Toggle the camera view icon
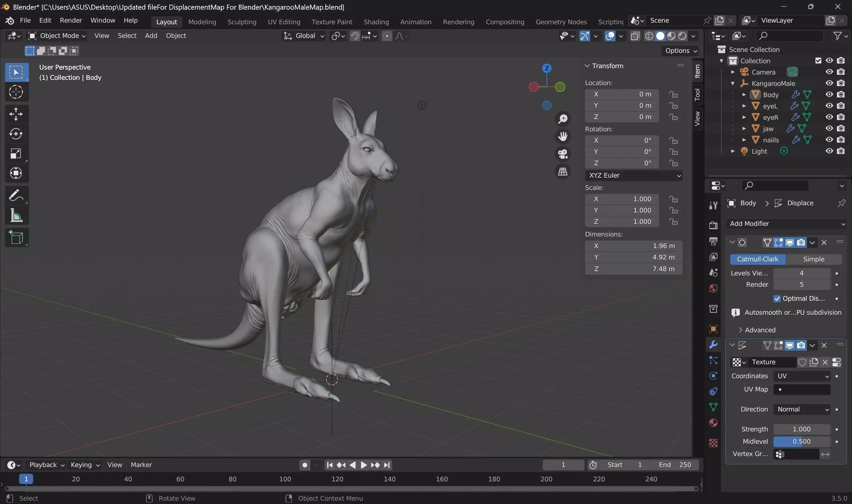The height and width of the screenshot is (504, 852). [563, 154]
